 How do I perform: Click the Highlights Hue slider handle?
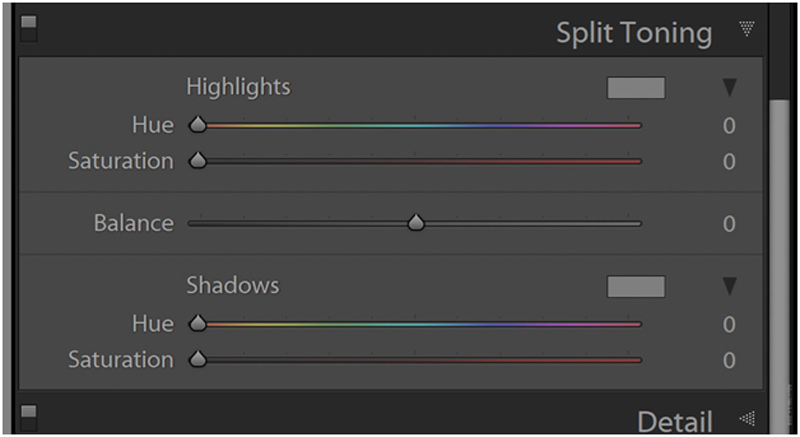coord(198,125)
